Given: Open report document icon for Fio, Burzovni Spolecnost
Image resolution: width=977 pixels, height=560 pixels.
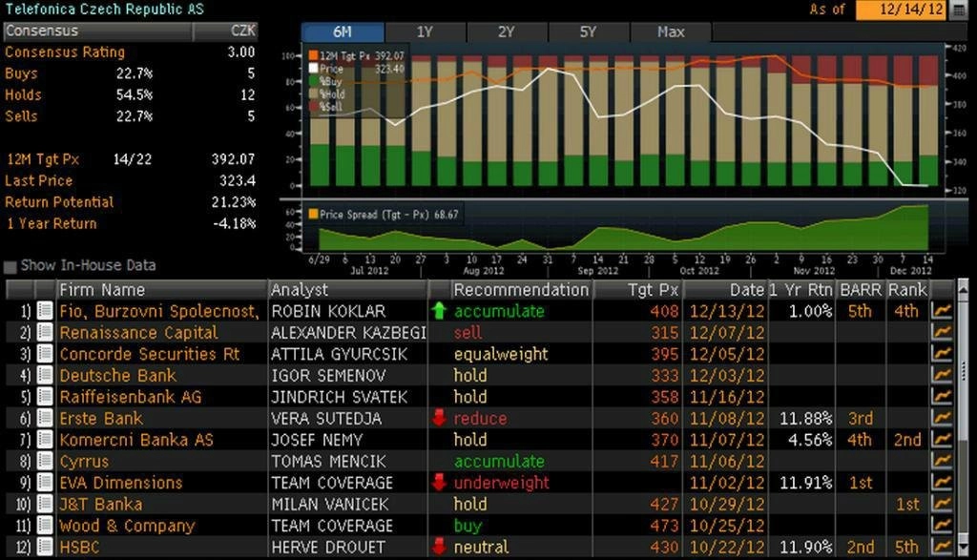Looking at the screenshot, I should [44, 311].
